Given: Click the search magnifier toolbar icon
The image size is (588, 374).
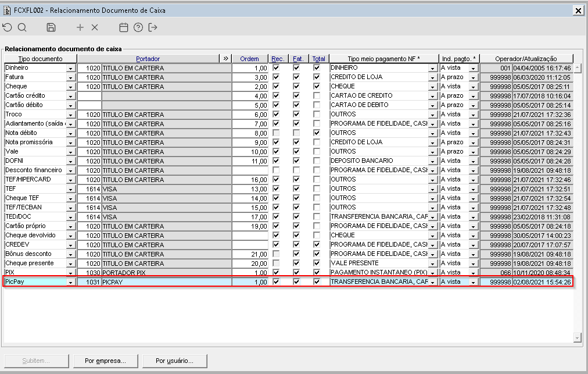Looking at the screenshot, I should coord(22,27).
